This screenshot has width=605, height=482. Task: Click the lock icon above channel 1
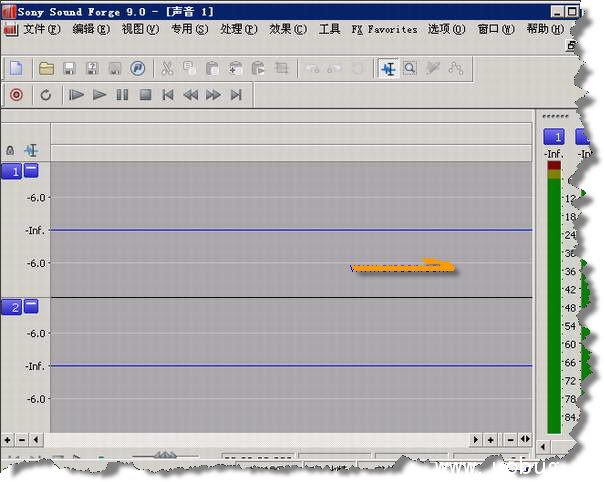(x=10, y=150)
